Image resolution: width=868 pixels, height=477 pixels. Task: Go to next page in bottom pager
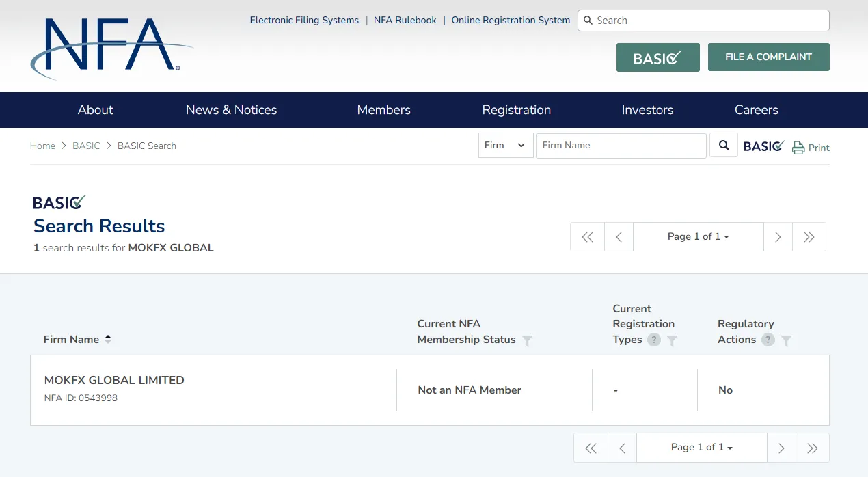781,448
